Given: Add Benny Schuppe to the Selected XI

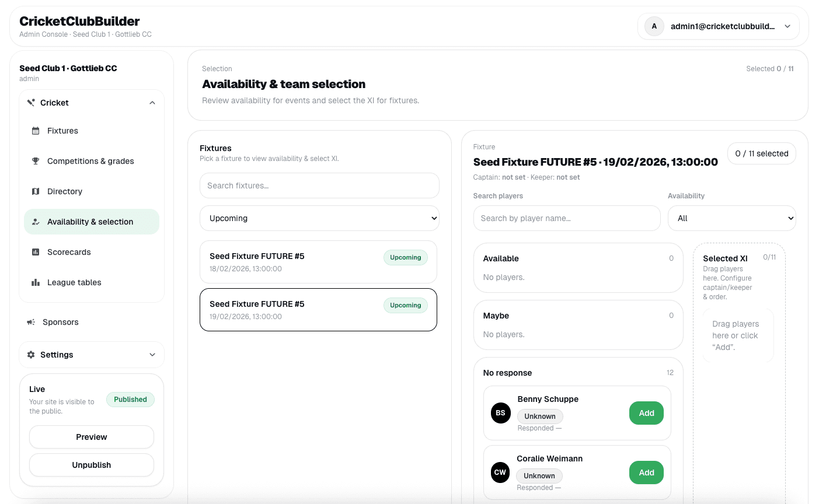Looking at the screenshot, I should (x=646, y=413).
